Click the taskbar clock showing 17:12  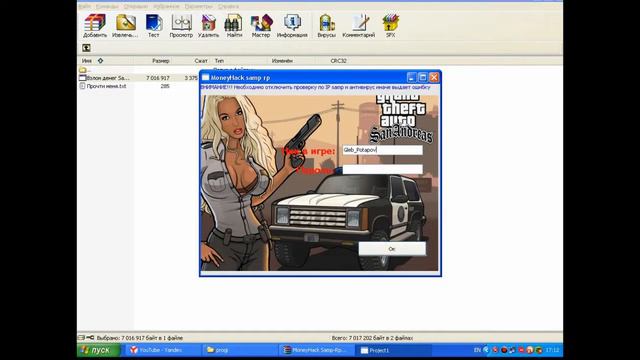click(552, 350)
